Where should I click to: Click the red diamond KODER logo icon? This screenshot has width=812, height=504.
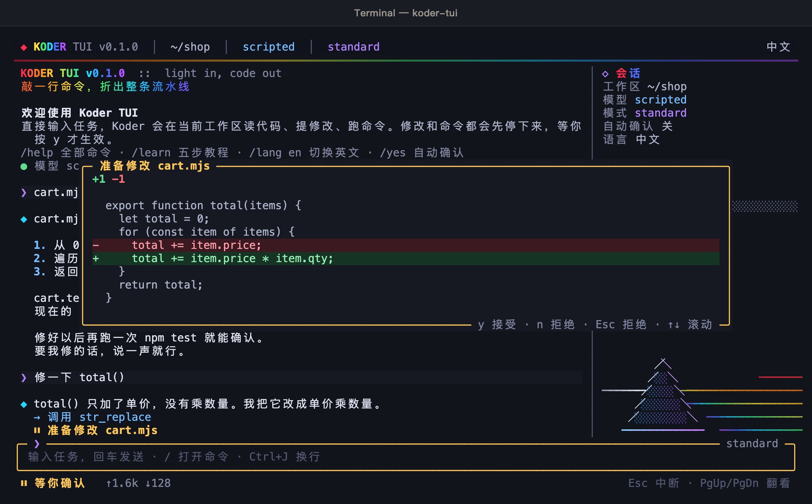24,47
